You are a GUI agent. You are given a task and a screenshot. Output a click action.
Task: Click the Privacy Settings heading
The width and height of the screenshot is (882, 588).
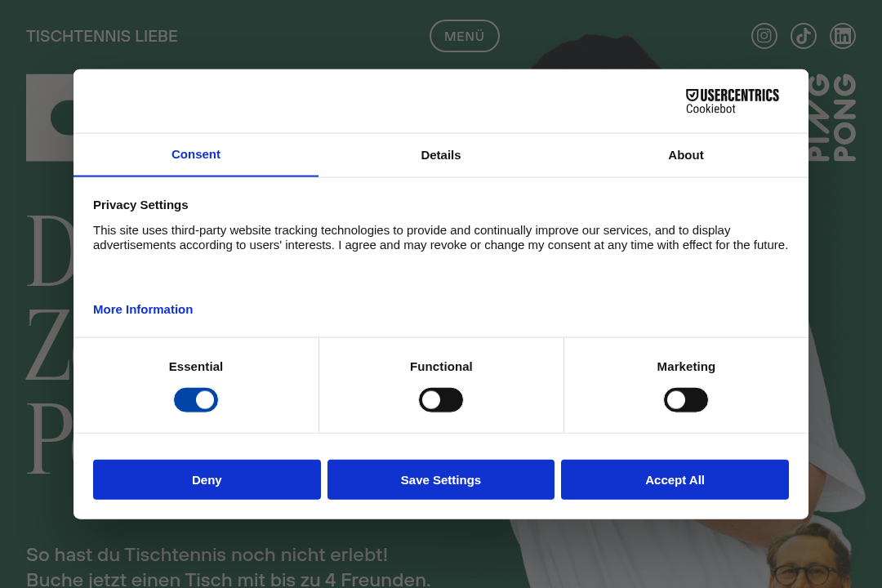[x=140, y=205]
